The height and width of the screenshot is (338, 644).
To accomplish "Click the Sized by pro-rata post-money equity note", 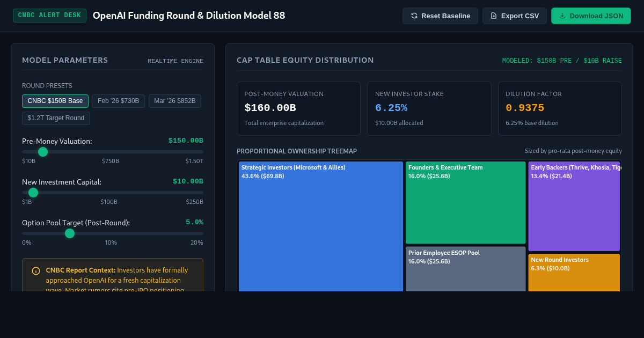I will [573, 151].
